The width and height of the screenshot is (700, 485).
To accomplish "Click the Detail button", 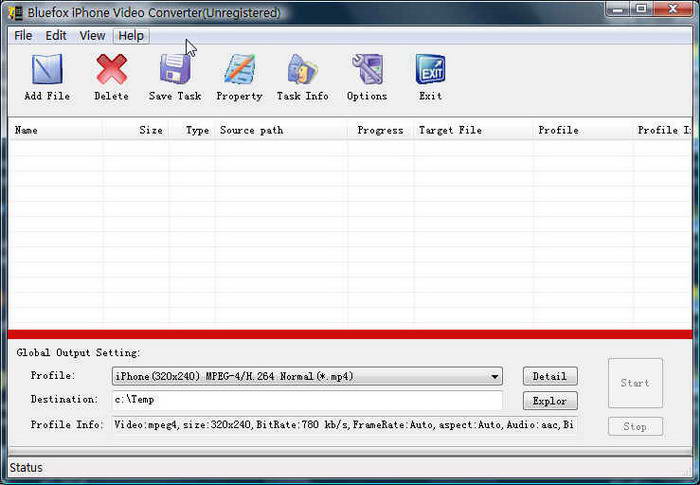I will pos(550,376).
